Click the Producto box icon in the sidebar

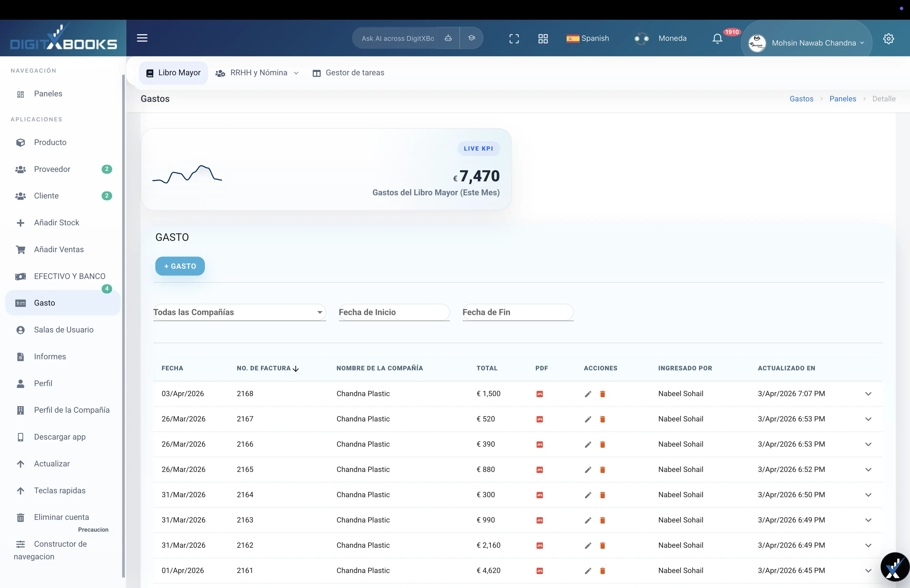click(21, 142)
